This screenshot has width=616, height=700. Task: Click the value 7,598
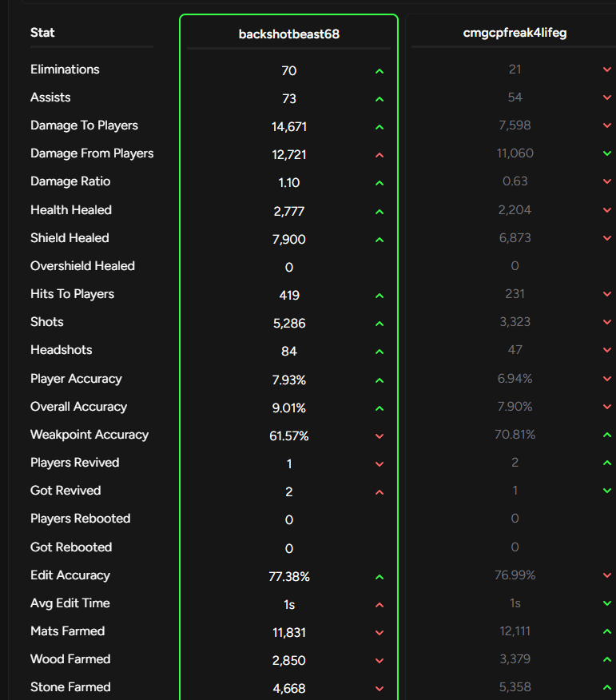pyautogui.click(x=515, y=125)
